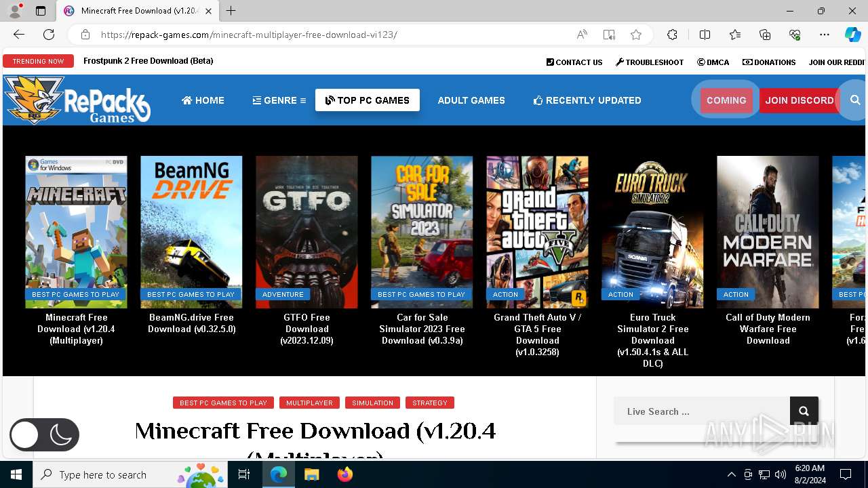Click STRATEGY category tag

click(x=430, y=403)
